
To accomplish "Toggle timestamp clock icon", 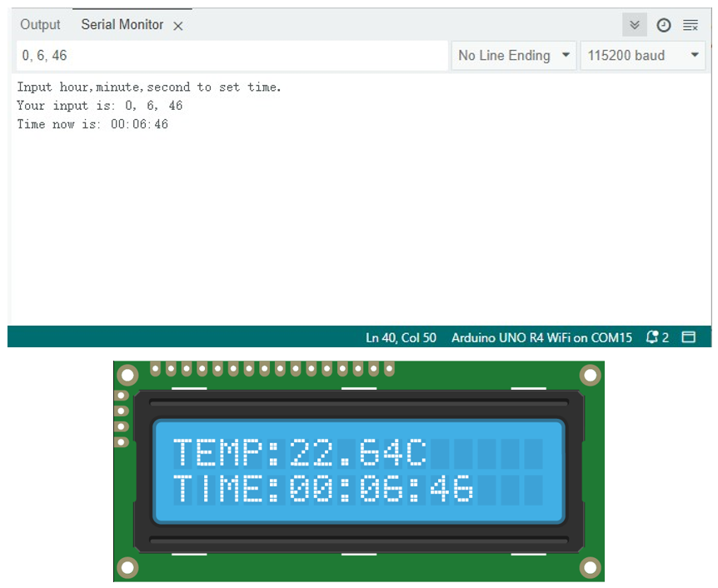I will tap(664, 25).
